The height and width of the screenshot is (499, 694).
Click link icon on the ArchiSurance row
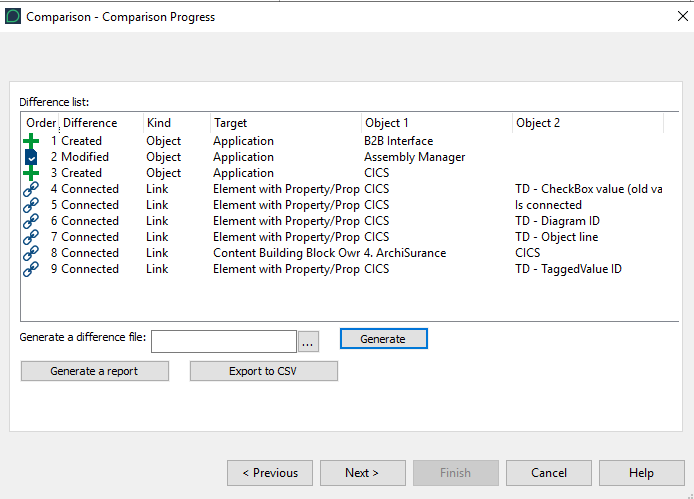31,253
